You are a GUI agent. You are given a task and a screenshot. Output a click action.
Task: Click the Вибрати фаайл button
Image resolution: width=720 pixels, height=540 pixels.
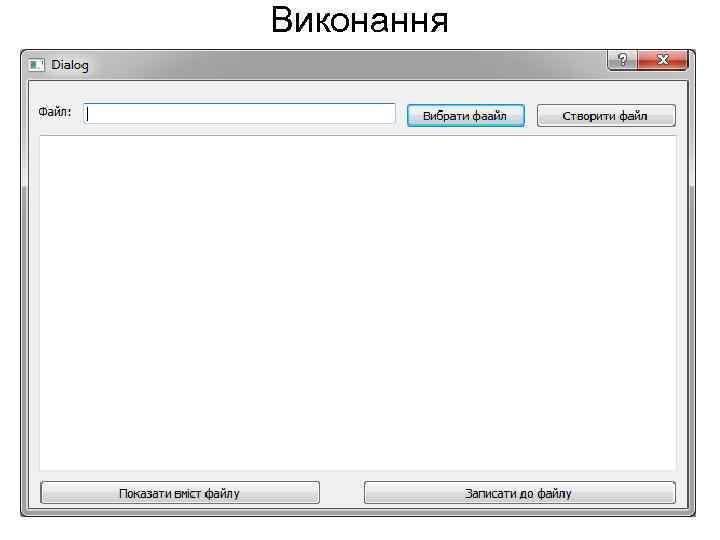(x=466, y=116)
